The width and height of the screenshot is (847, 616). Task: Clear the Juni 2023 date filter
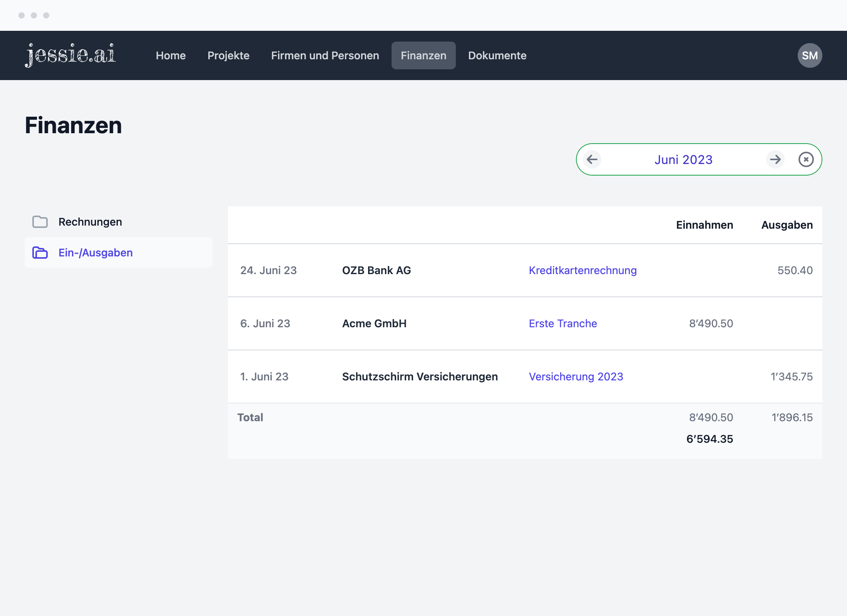[x=806, y=159]
